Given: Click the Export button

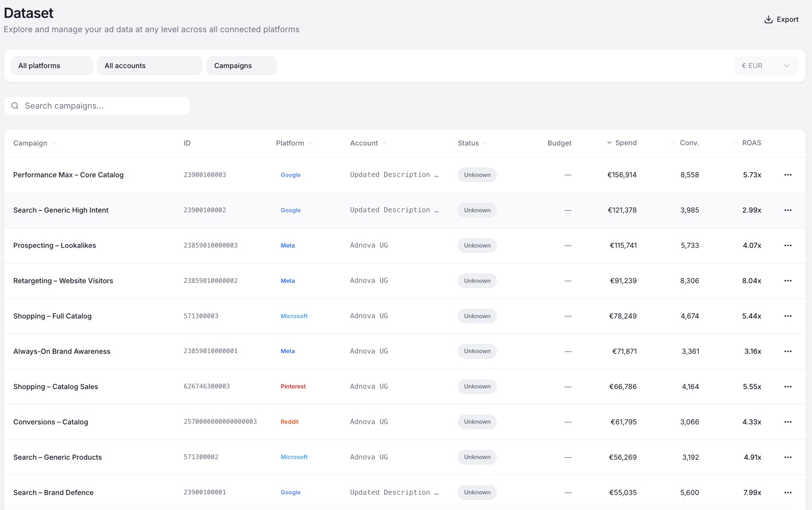Looking at the screenshot, I should 781,19.
